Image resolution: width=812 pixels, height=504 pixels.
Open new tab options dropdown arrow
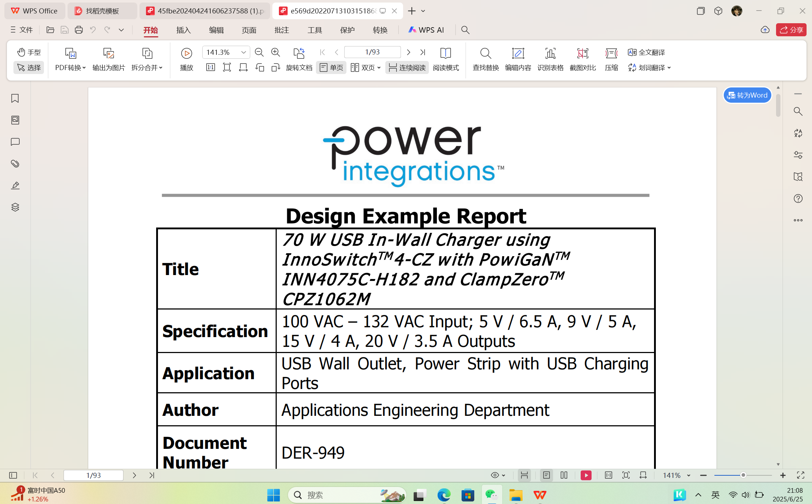[423, 11]
